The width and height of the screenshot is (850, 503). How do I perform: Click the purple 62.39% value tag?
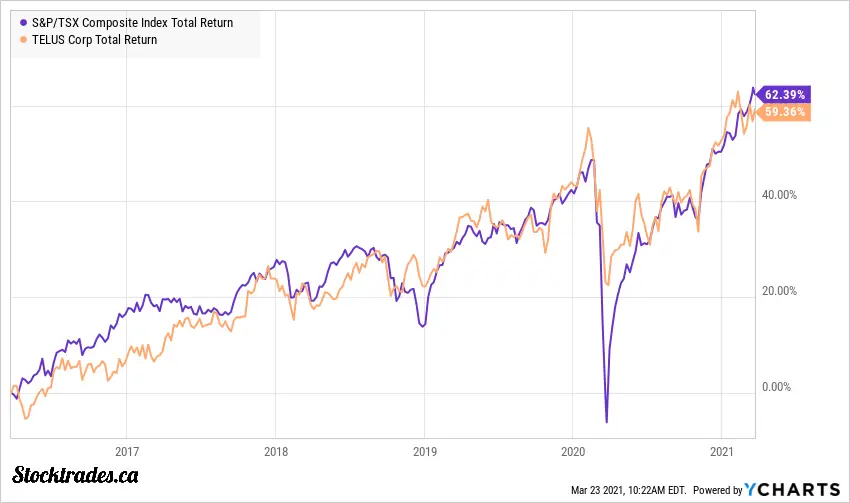point(785,94)
